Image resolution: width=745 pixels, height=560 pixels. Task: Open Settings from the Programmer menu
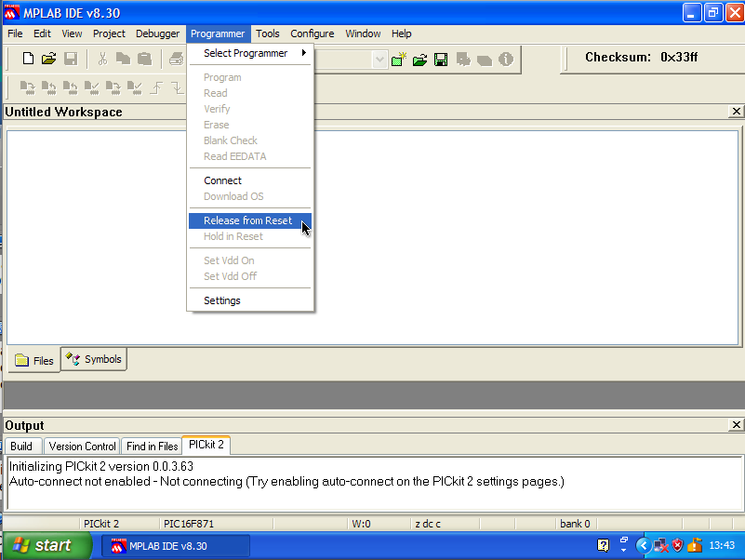click(250, 300)
